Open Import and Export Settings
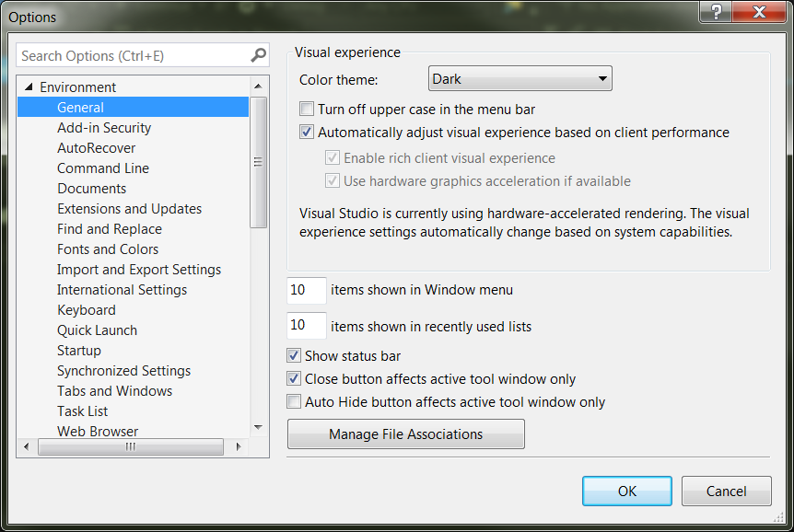 [x=139, y=270]
